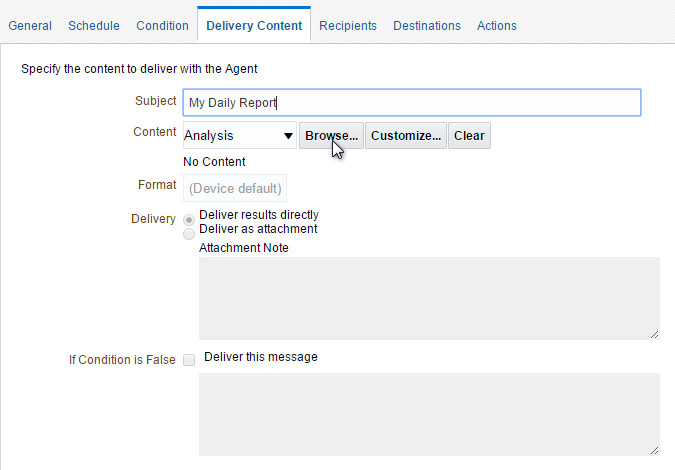This screenshot has height=470, width=675.
Task: Go to the Recipients tab
Action: (x=348, y=26)
